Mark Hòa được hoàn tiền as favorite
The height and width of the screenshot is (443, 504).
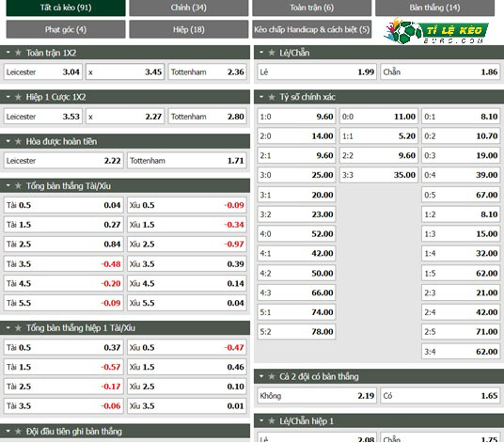[18, 141]
